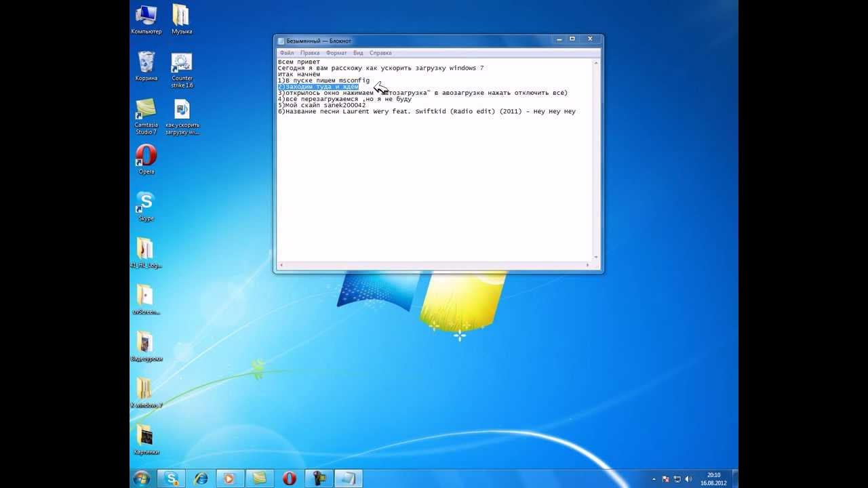868x488 pixels.
Task: Select the Картинки folder icon
Action: point(146,441)
